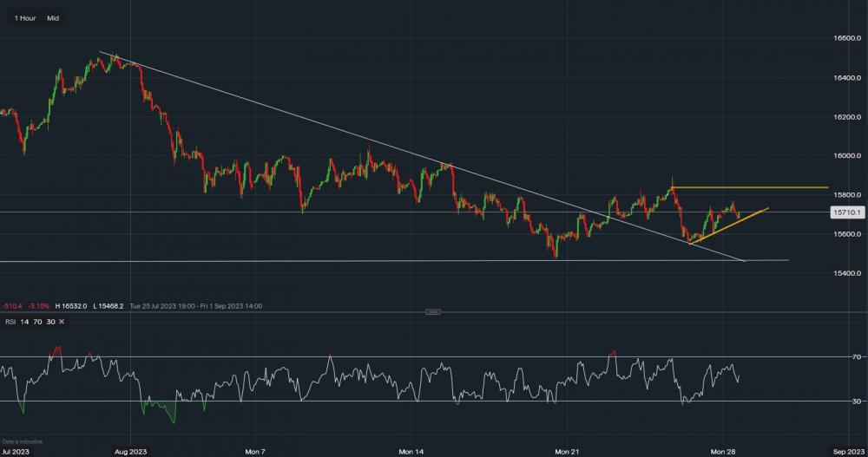Open the 1 Hour timeframe dropdown
This screenshot has height=457, width=868.
(x=26, y=17)
